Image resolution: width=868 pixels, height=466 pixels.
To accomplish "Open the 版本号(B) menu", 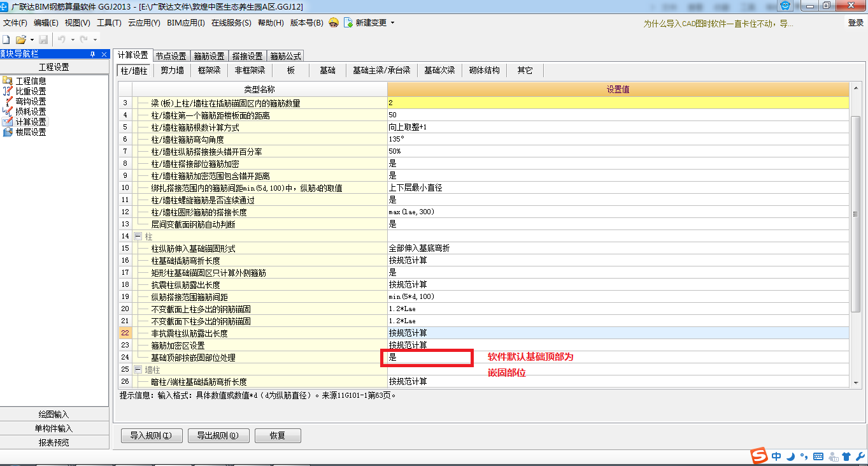I will [x=306, y=23].
